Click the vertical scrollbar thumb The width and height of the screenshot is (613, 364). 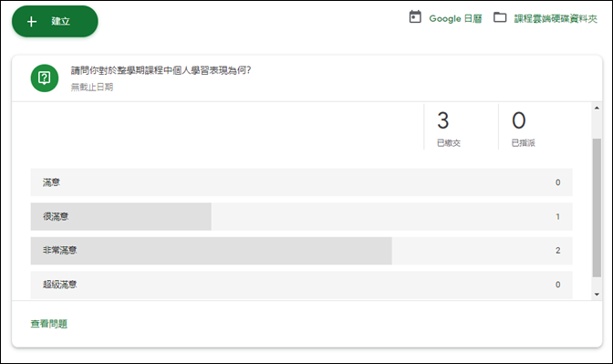pyautogui.click(x=597, y=208)
